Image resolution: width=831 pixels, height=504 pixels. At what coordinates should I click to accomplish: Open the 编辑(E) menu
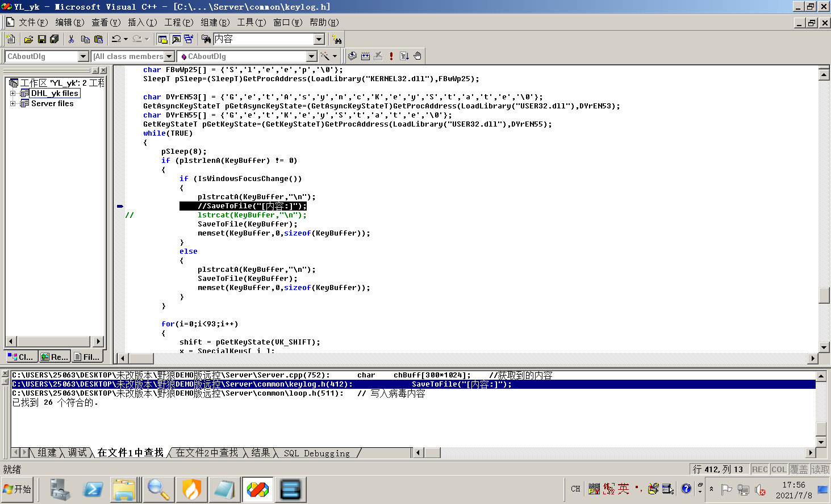[70, 22]
